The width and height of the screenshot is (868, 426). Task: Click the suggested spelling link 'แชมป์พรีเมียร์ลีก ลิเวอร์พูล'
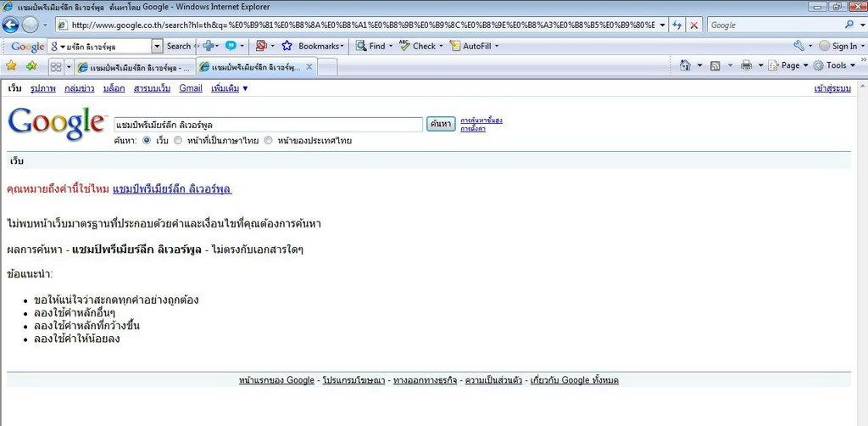[x=172, y=188]
